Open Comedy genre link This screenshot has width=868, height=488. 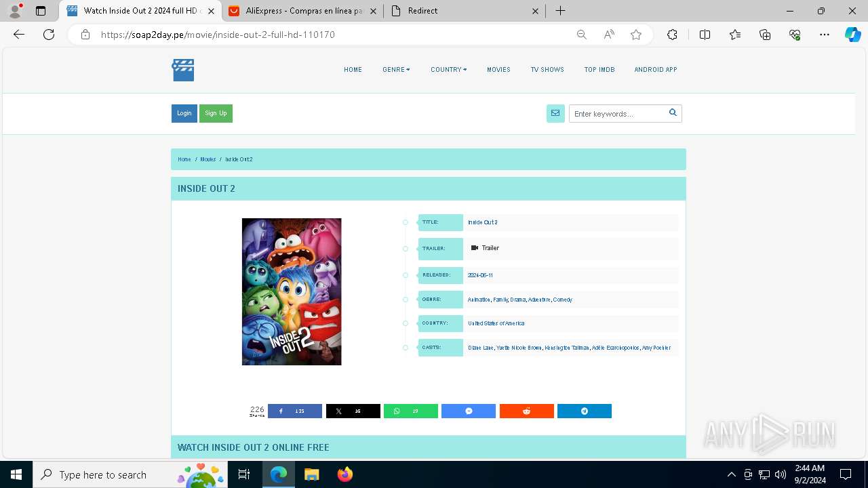563,300
